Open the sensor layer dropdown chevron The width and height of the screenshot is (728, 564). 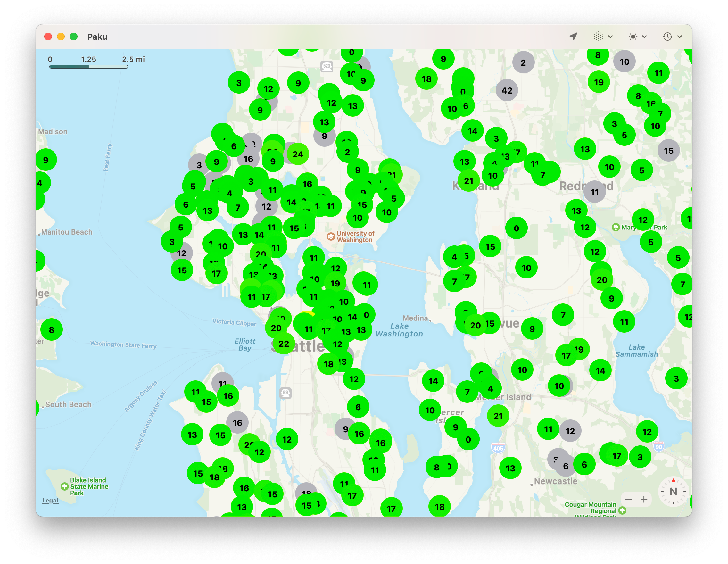click(x=610, y=37)
